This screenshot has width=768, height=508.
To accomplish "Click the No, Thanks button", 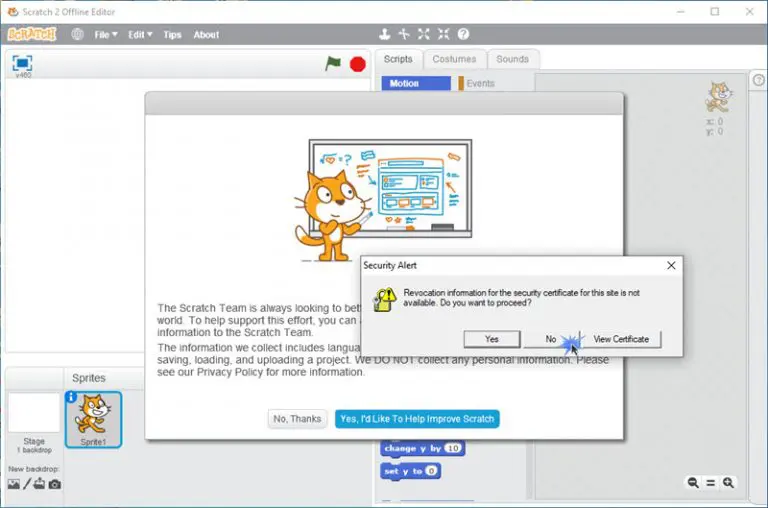I will coord(297,419).
